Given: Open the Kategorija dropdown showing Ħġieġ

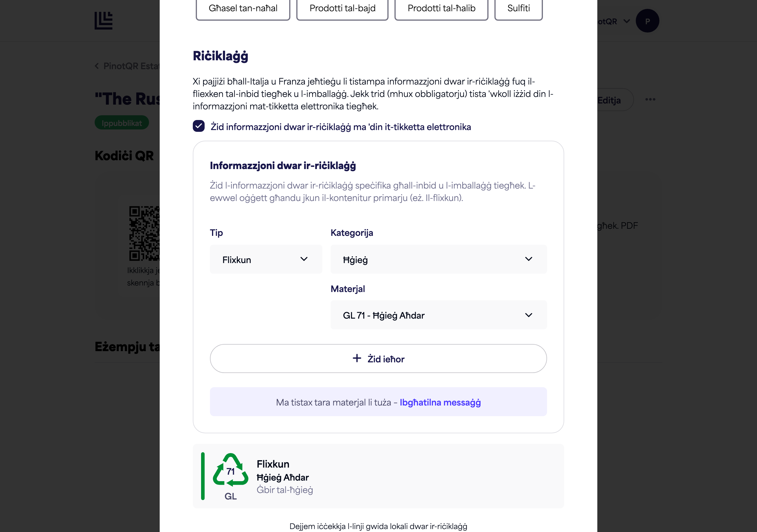Looking at the screenshot, I should (439, 259).
